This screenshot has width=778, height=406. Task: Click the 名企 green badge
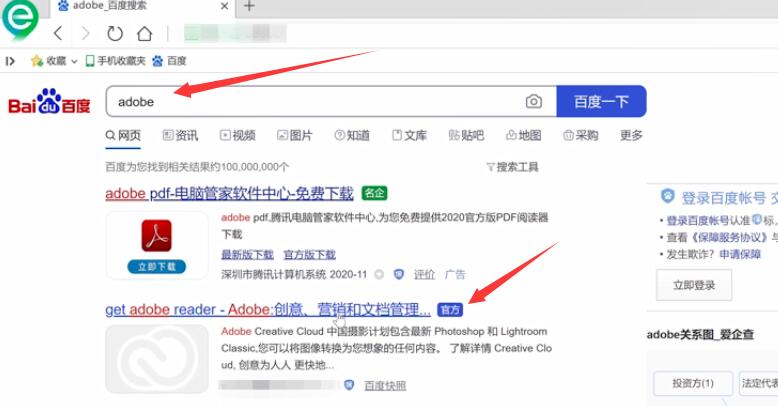click(375, 193)
